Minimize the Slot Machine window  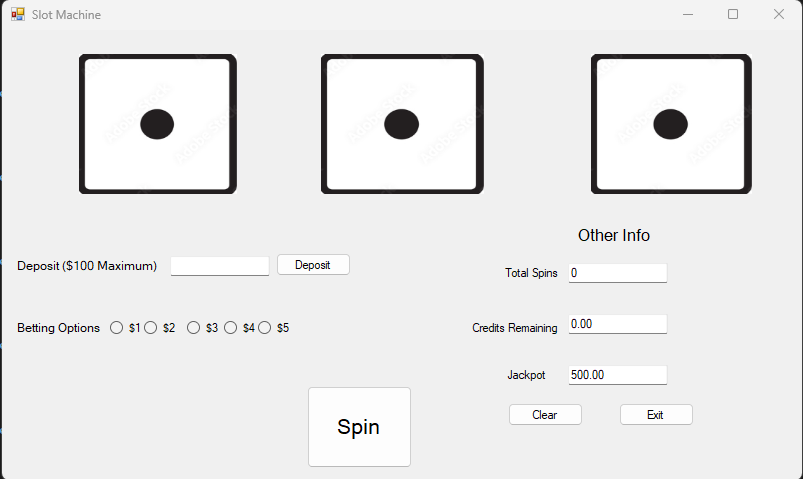688,15
